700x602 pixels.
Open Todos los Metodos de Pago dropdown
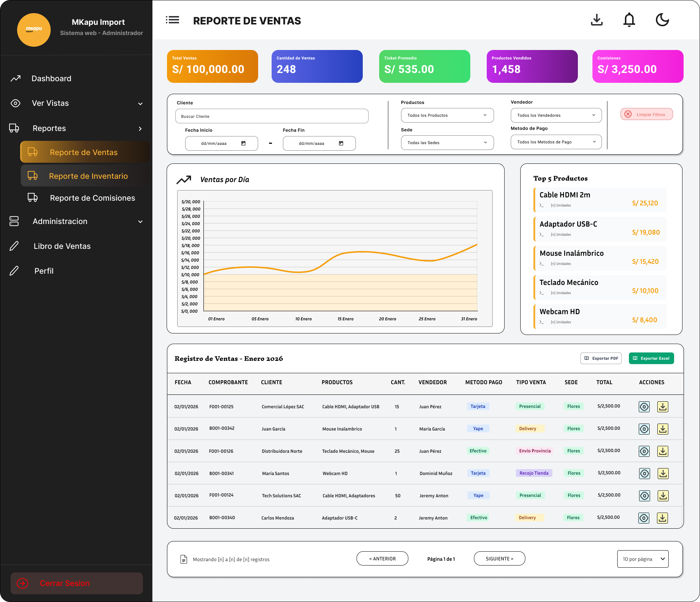(x=556, y=142)
